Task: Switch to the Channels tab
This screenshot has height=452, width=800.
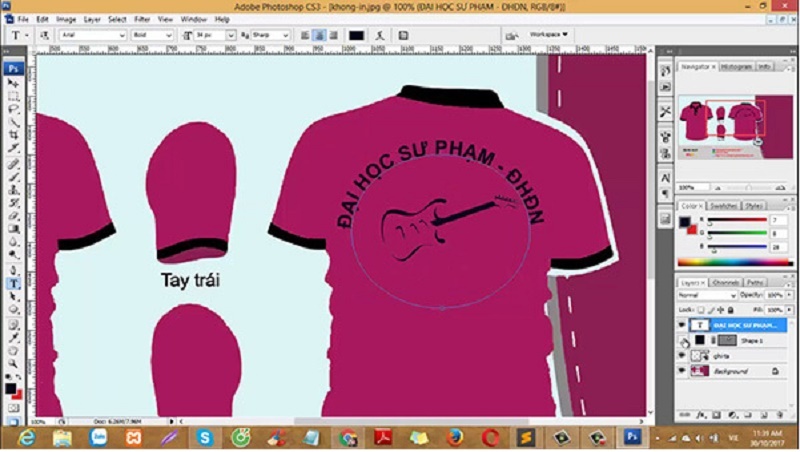Action: (x=725, y=283)
